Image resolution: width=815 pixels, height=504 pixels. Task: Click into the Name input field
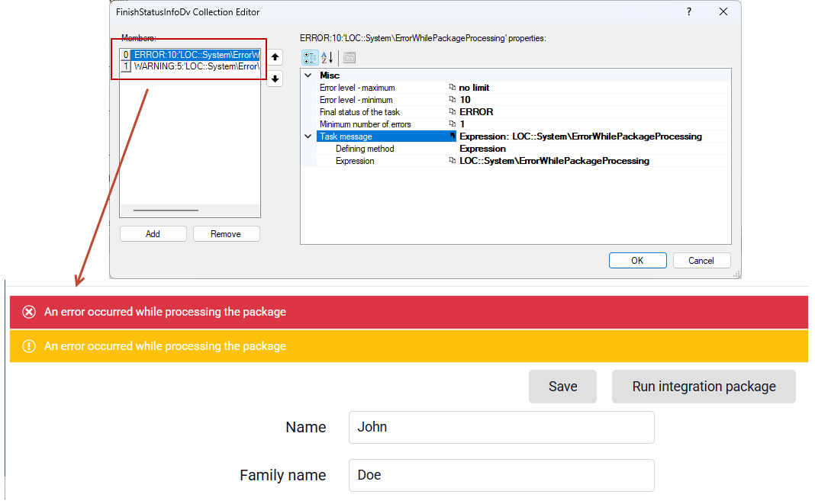coord(501,428)
